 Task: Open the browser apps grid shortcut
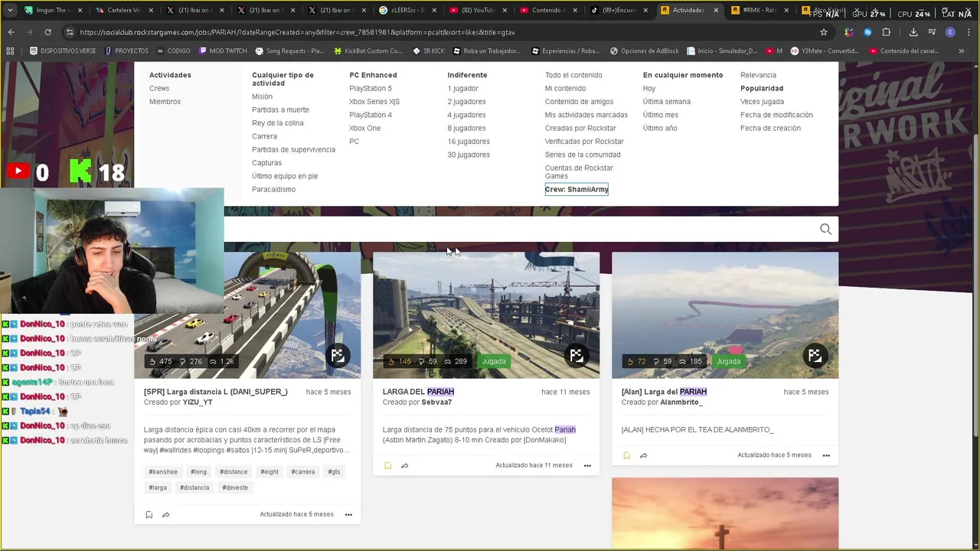(x=10, y=51)
